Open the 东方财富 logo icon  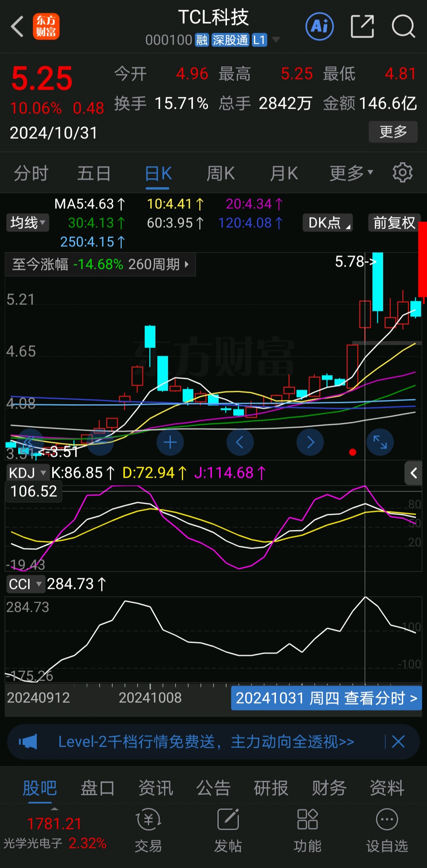(x=46, y=26)
